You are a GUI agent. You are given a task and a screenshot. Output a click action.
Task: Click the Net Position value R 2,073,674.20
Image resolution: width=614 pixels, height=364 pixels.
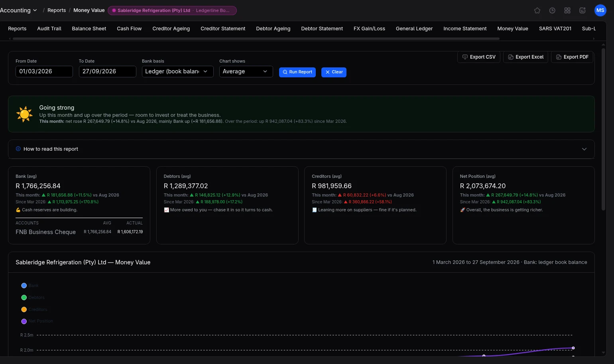483,186
